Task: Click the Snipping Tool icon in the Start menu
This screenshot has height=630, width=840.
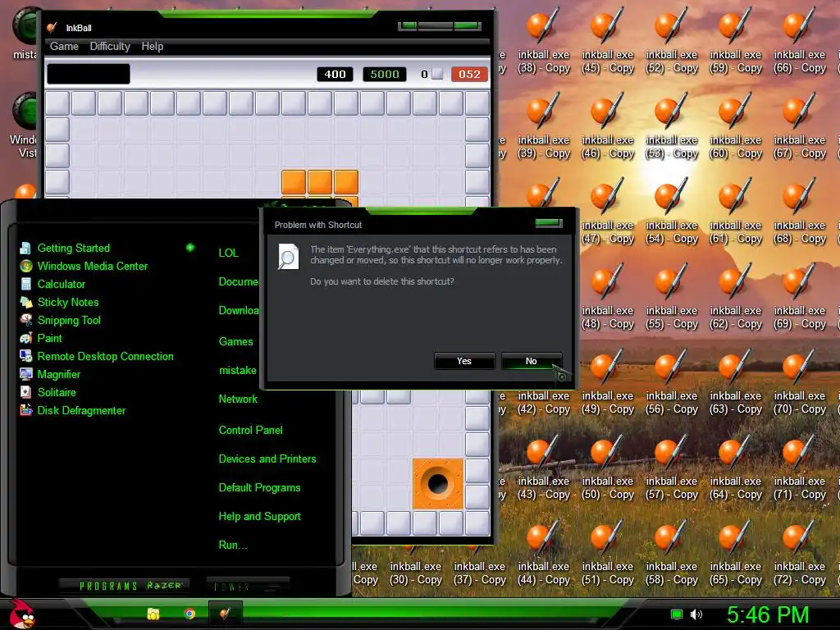Action: [x=25, y=320]
